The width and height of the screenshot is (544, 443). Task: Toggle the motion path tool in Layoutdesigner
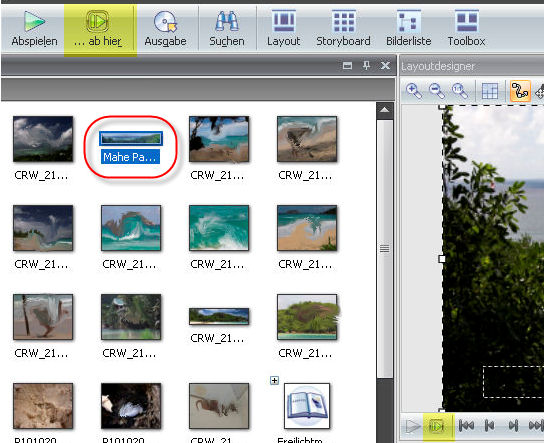click(520, 91)
